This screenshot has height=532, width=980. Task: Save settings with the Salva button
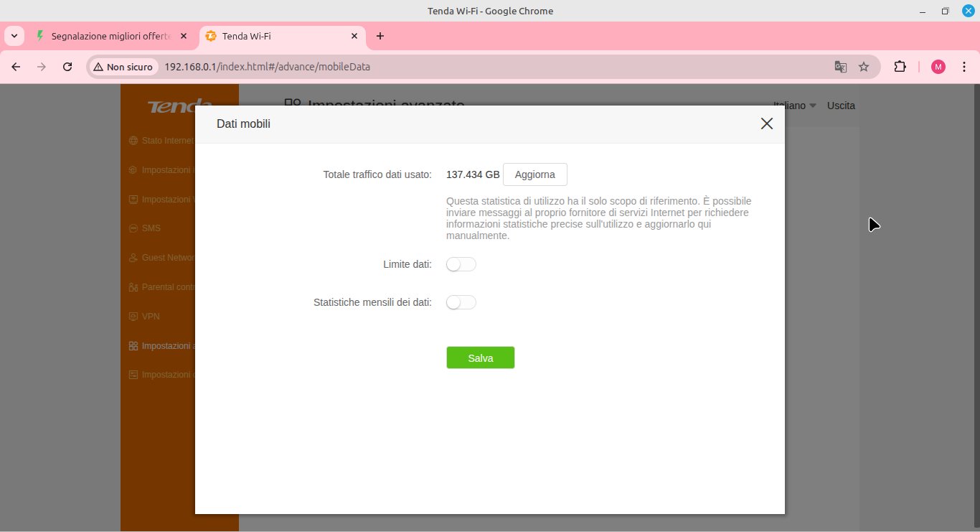pyautogui.click(x=481, y=358)
